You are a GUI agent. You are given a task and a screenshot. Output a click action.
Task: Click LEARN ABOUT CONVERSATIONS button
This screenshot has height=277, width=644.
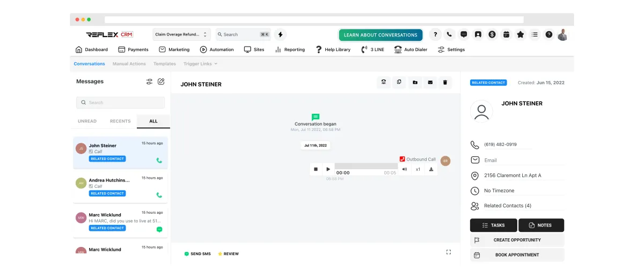coord(380,35)
